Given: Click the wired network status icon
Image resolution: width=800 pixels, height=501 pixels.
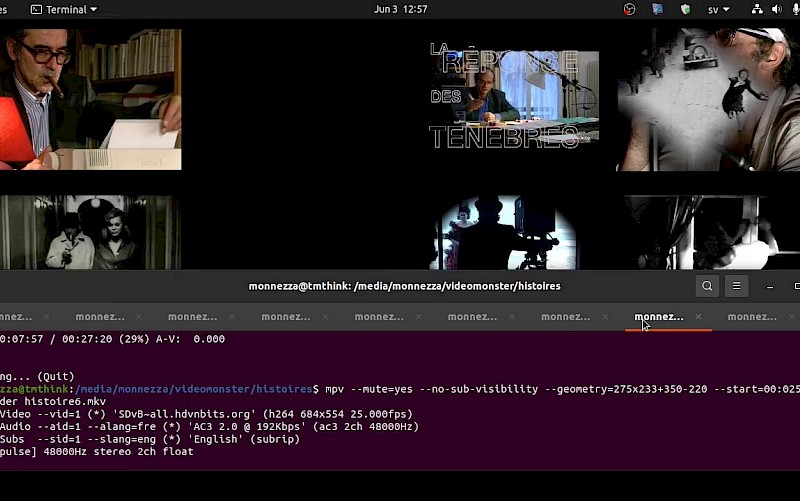Looking at the screenshot, I should point(757,9).
